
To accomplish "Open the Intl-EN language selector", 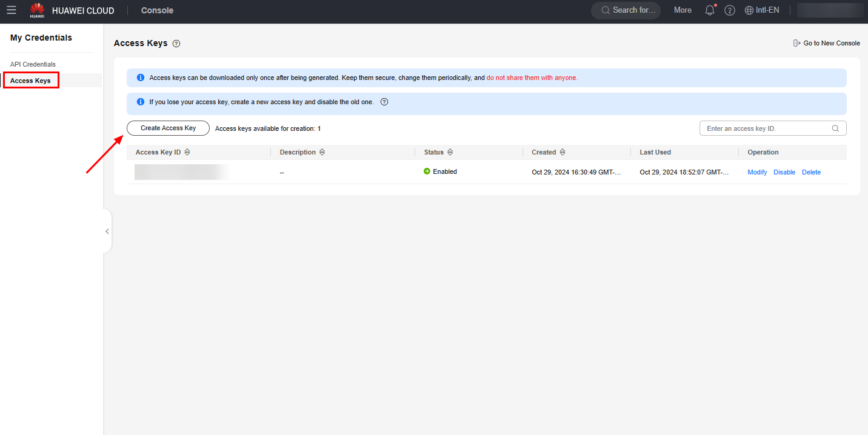I will (x=761, y=10).
